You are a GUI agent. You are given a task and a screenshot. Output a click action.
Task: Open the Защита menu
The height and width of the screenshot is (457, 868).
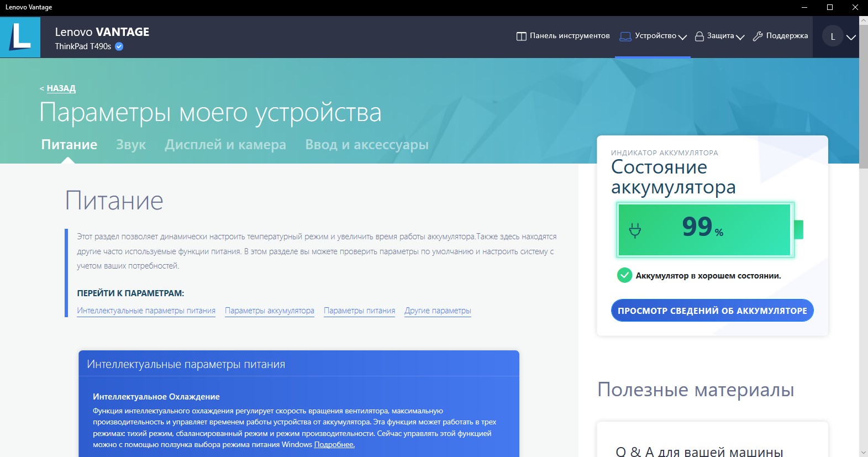719,36
